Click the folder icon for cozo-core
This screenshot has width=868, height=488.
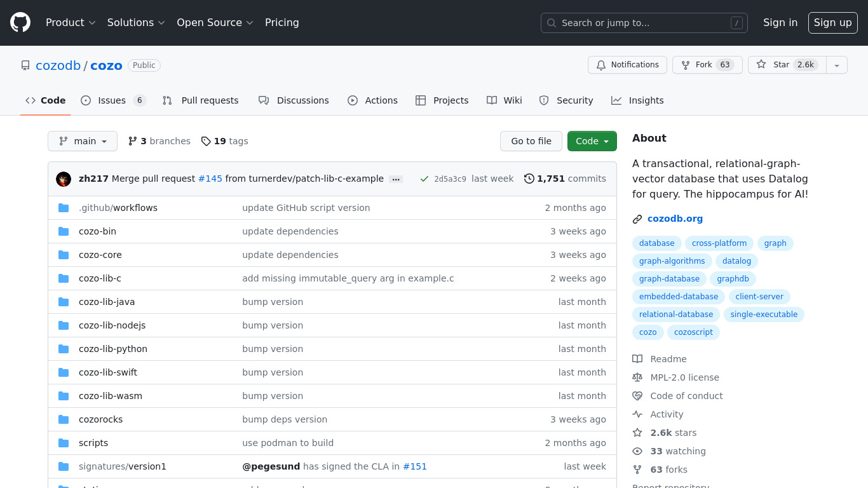(64, 255)
